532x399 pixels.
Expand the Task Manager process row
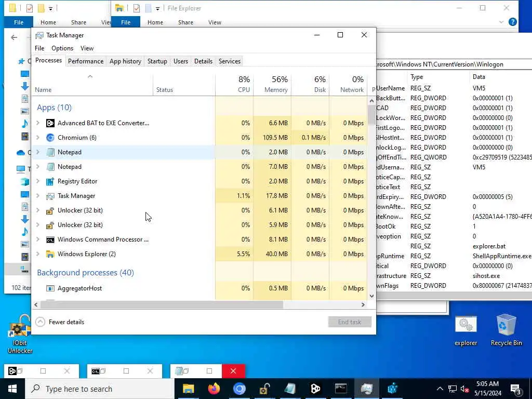click(38, 196)
